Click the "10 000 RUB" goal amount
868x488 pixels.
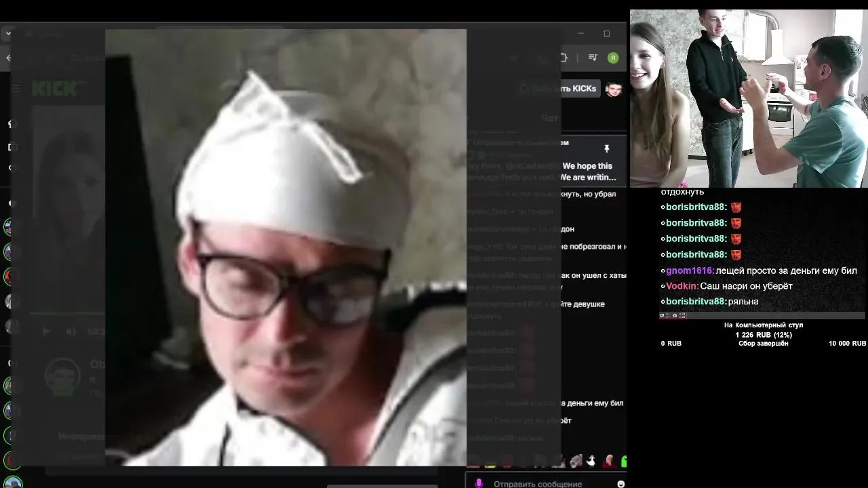pyautogui.click(x=847, y=344)
